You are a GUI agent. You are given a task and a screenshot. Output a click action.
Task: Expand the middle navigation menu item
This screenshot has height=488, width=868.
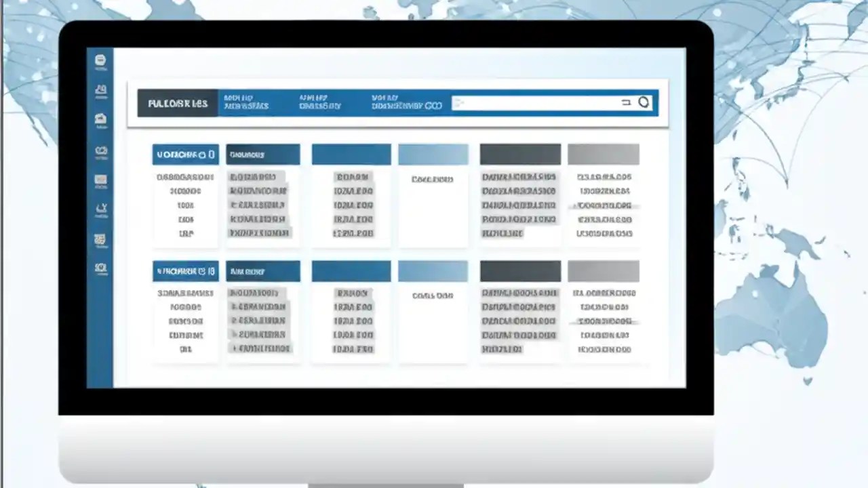(x=319, y=102)
